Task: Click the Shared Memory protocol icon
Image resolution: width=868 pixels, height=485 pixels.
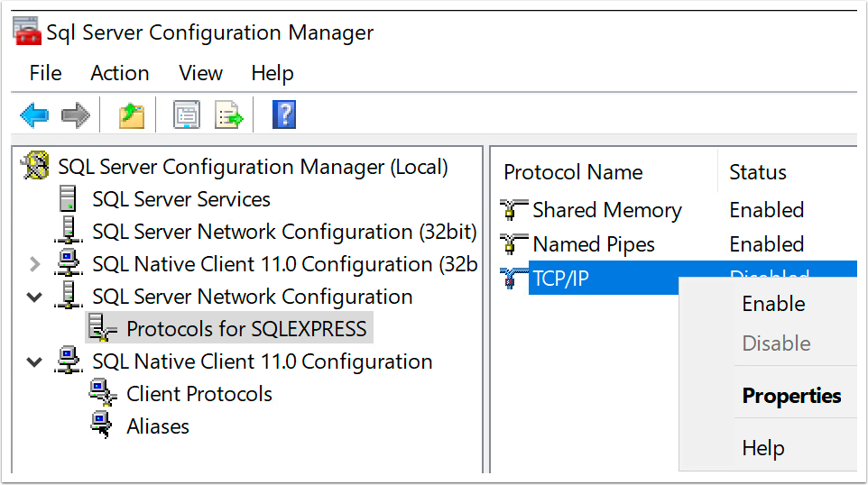Action: pos(513,210)
